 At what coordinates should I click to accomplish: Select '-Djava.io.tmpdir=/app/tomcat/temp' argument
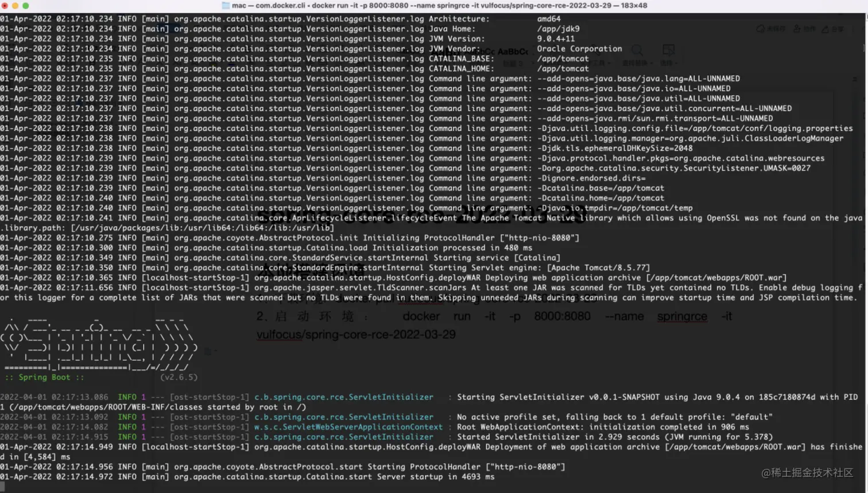(x=615, y=208)
